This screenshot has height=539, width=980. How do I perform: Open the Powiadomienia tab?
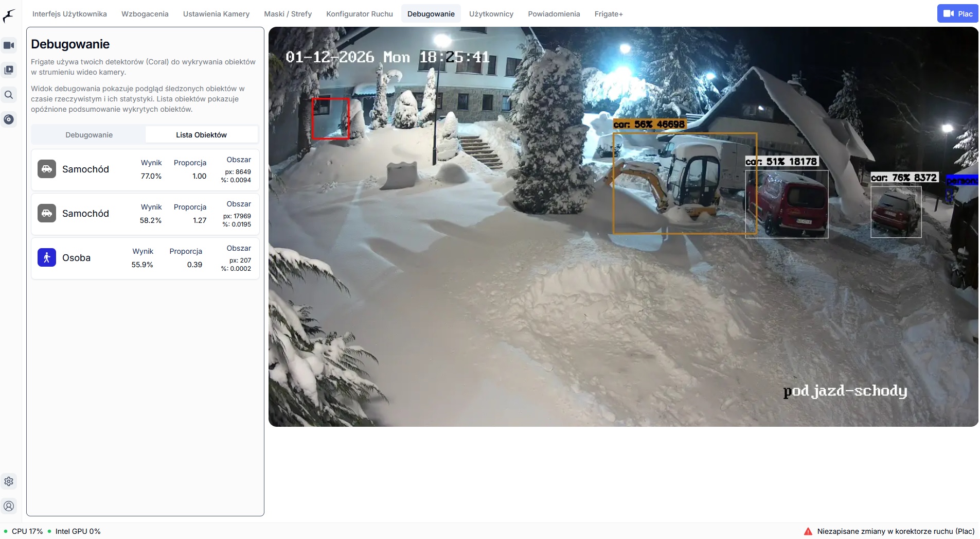[x=554, y=14]
